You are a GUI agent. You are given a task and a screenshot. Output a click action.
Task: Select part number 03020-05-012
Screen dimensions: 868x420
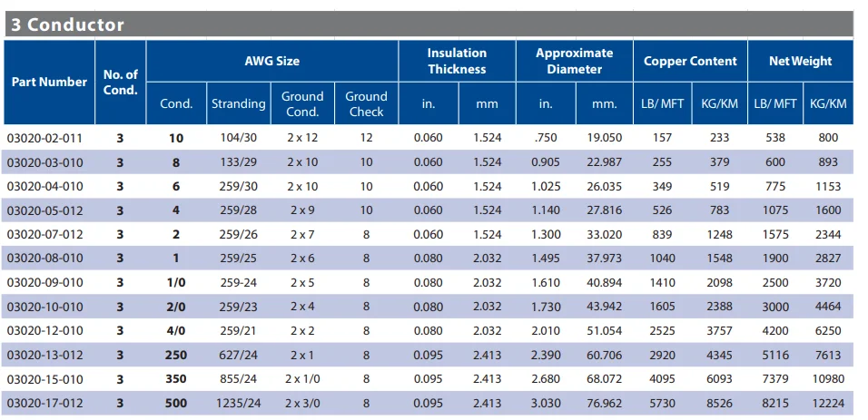[x=44, y=210]
